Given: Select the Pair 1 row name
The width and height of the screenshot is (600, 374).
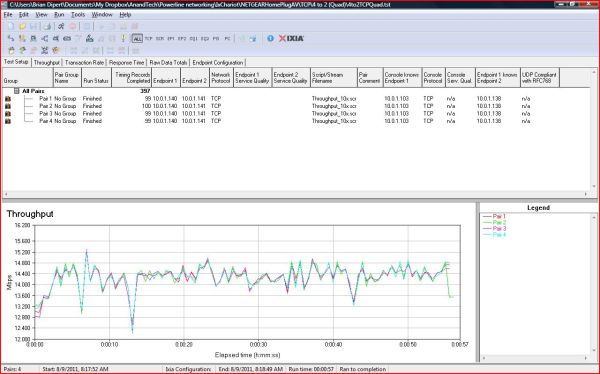Looking at the screenshot, I should pos(46,99).
